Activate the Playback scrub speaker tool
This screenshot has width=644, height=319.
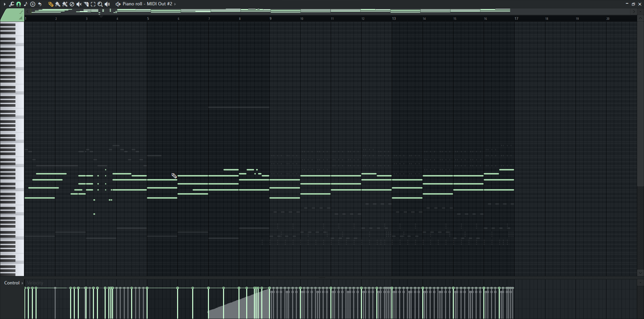point(107,4)
